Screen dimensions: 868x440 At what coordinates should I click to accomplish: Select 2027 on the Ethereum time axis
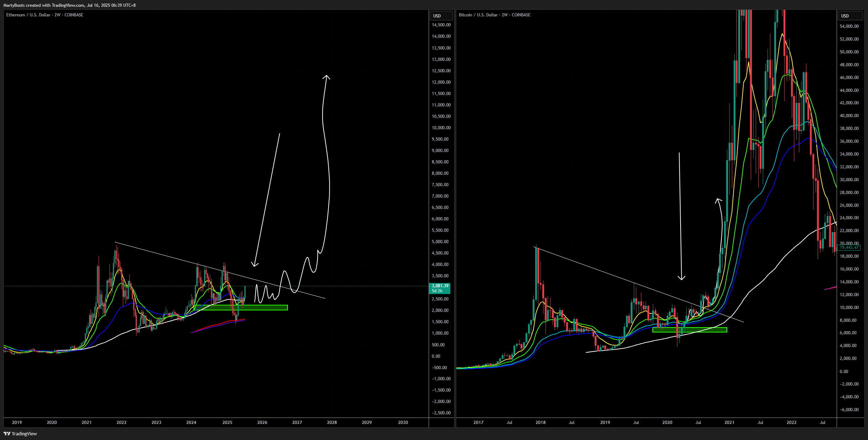[297, 423]
